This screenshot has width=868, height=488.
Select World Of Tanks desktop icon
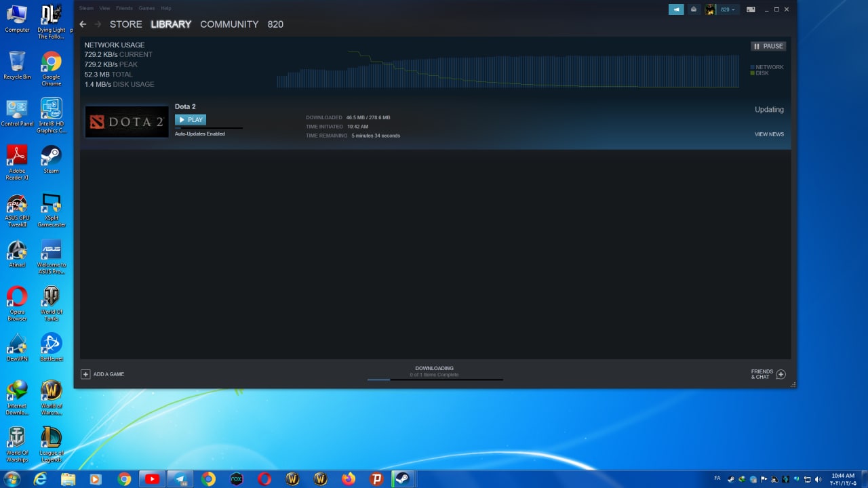click(52, 304)
